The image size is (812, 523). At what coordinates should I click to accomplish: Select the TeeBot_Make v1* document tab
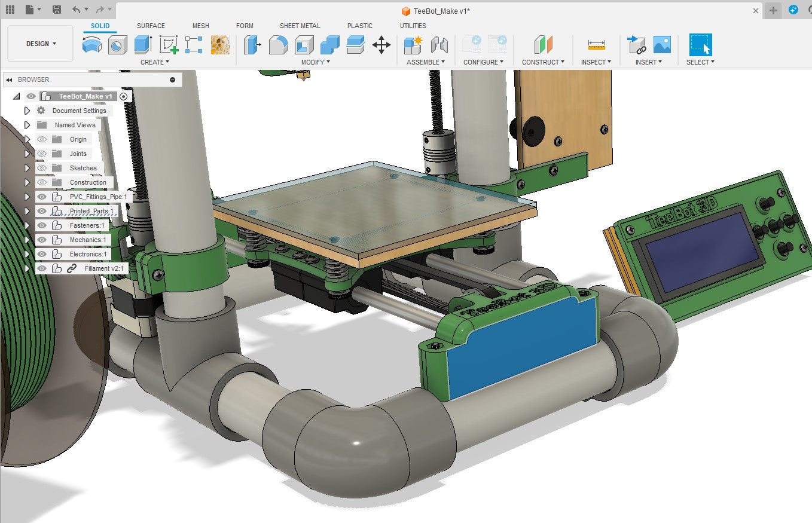pyautogui.click(x=437, y=11)
